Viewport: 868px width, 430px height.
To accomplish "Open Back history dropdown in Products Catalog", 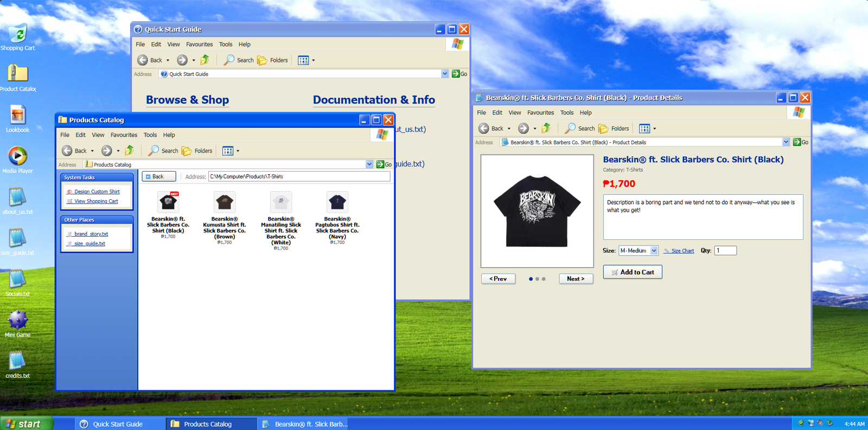I will tap(93, 151).
